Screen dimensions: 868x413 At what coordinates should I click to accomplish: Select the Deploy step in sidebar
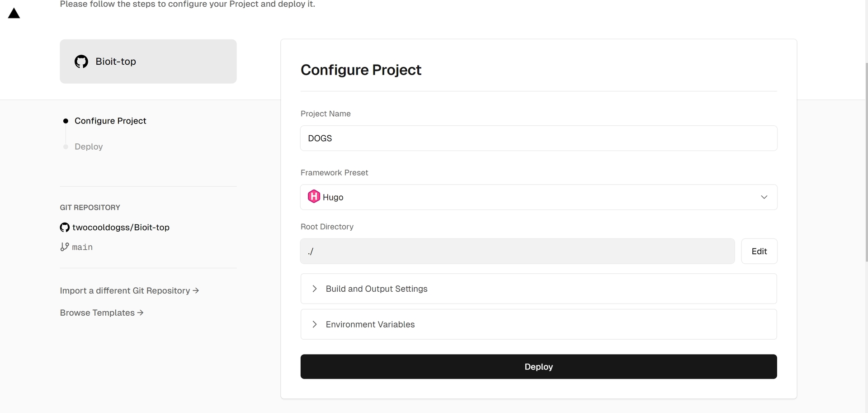tap(89, 147)
